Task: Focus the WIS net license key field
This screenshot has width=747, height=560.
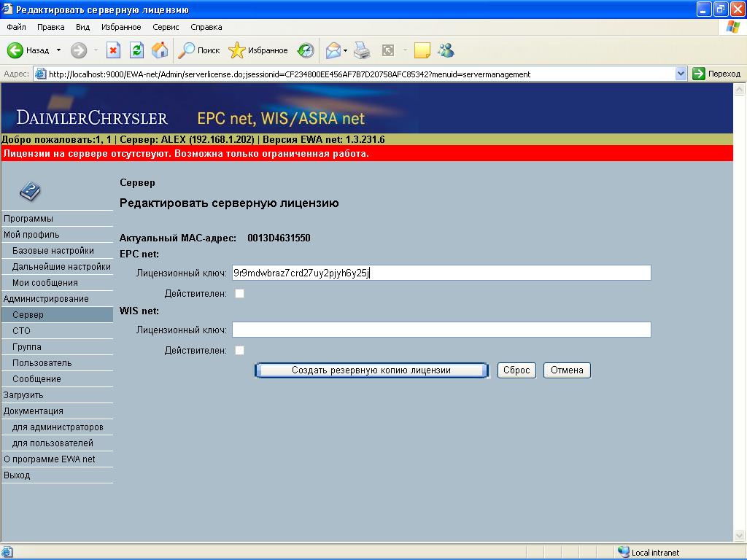Action: [441, 330]
